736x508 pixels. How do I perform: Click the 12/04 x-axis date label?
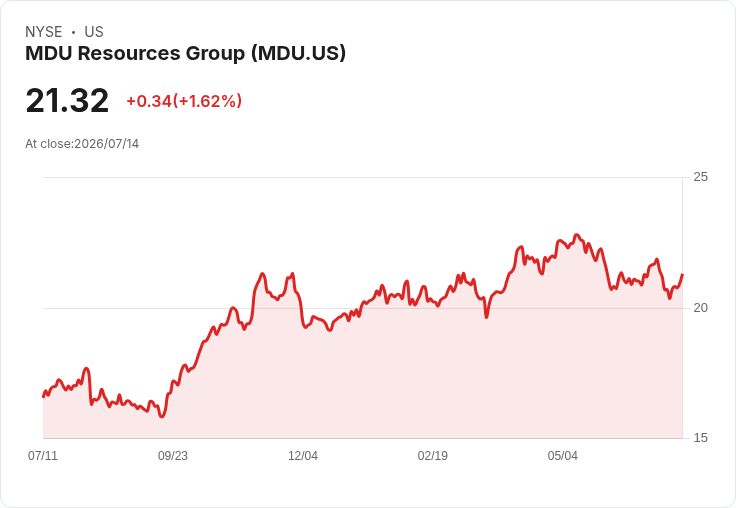[x=303, y=456]
